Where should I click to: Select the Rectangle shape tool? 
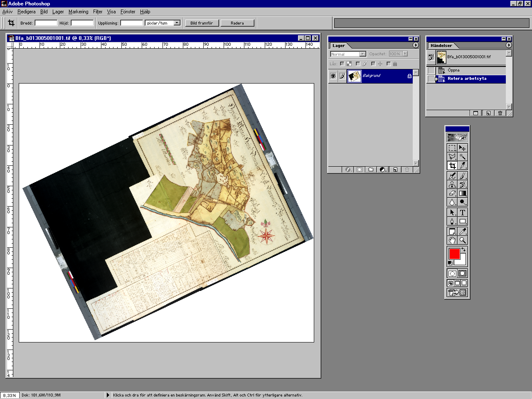pyautogui.click(x=463, y=222)
